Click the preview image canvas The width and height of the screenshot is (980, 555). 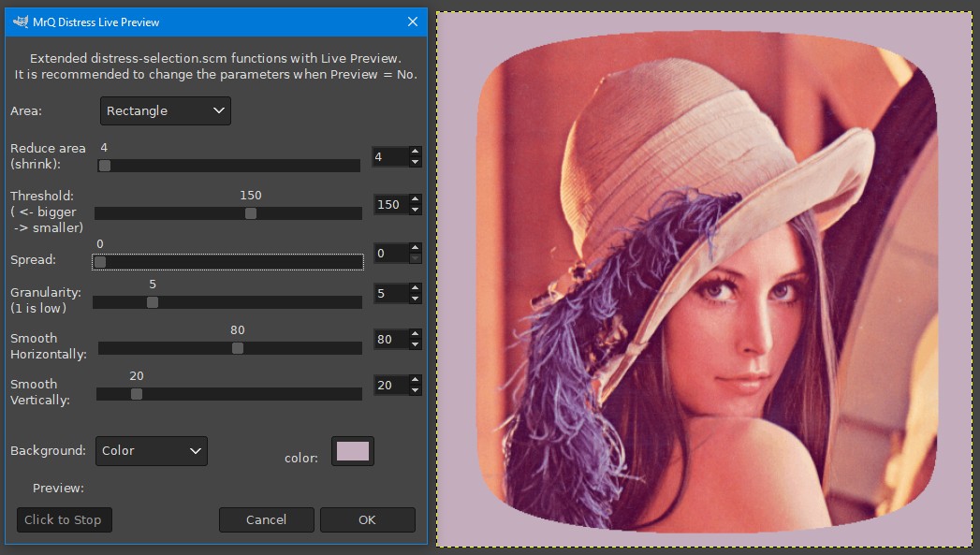(x=705, y=279)
